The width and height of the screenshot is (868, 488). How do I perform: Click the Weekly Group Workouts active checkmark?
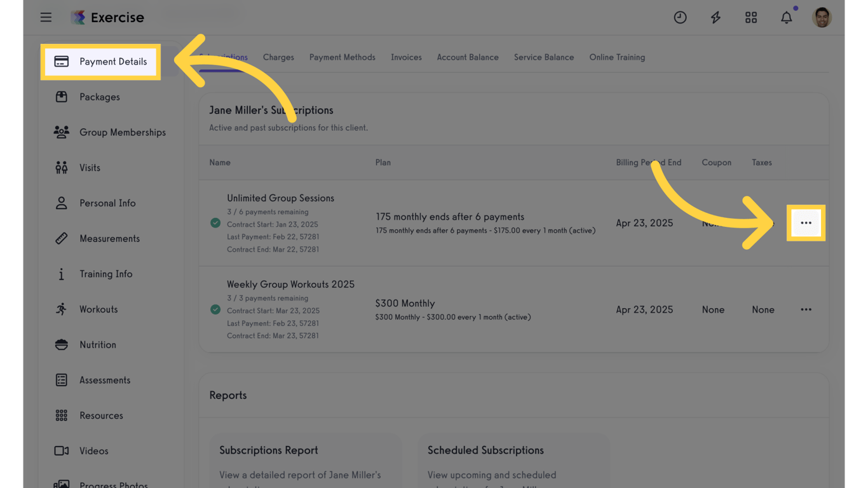pos(215,309)
